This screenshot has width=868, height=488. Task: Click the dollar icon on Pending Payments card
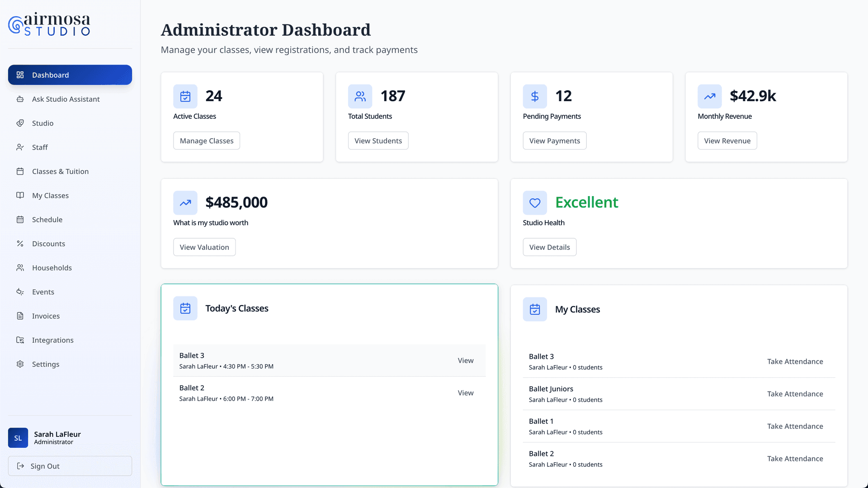tap(535, 96)
